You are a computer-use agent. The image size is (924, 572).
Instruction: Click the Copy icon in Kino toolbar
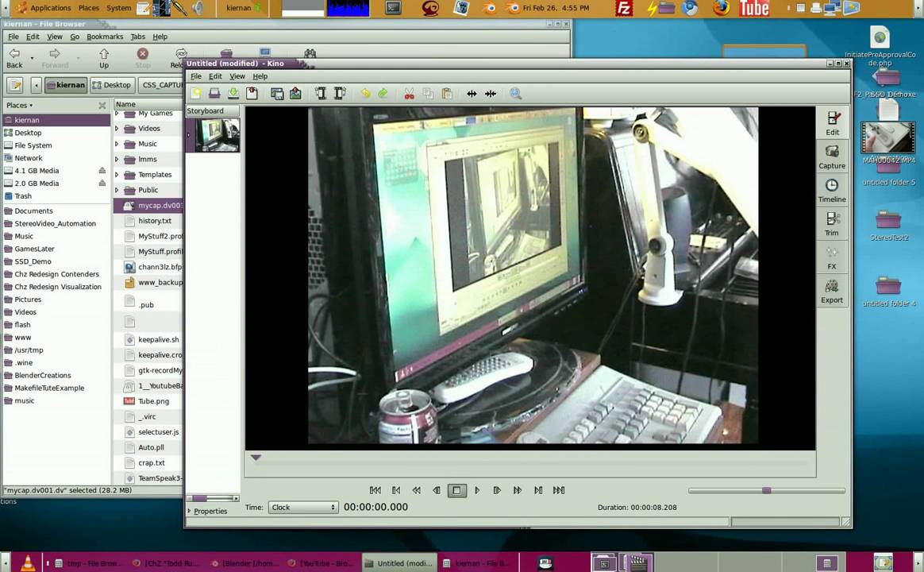tap(428, 93)
